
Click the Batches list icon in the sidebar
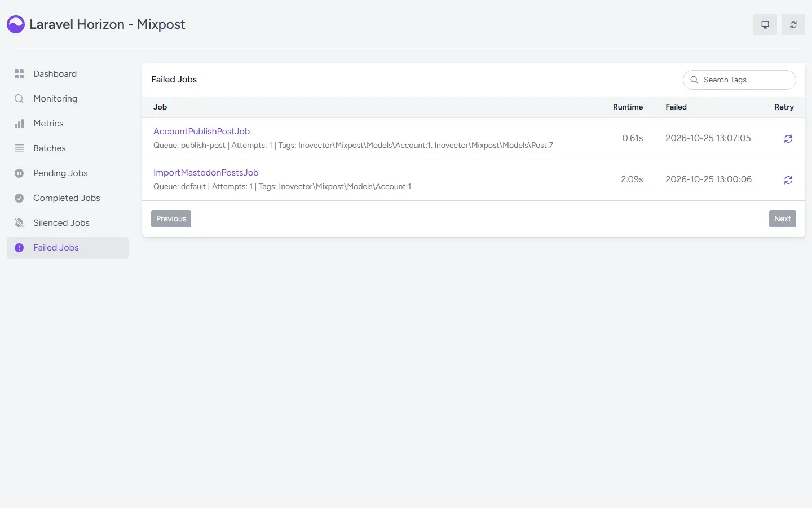click(x=19, y=148)
